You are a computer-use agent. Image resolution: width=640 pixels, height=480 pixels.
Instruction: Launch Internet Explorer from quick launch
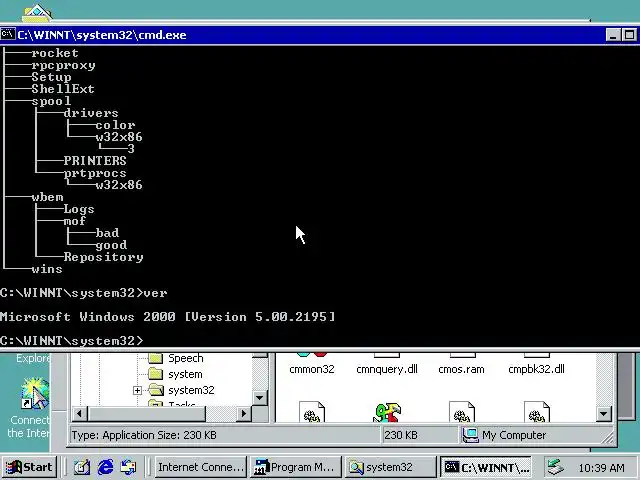(x=106, y=467)
